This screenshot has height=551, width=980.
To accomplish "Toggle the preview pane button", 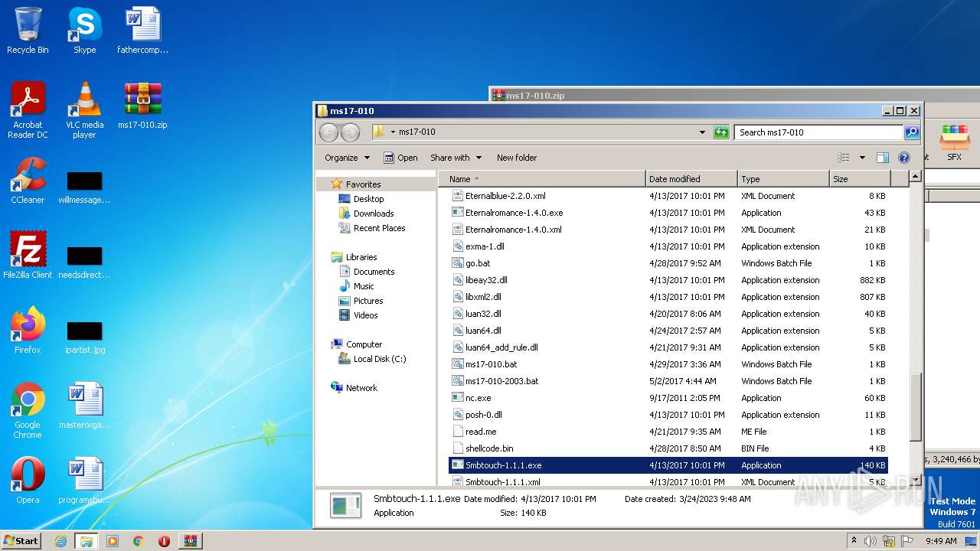I will [882, 158].
